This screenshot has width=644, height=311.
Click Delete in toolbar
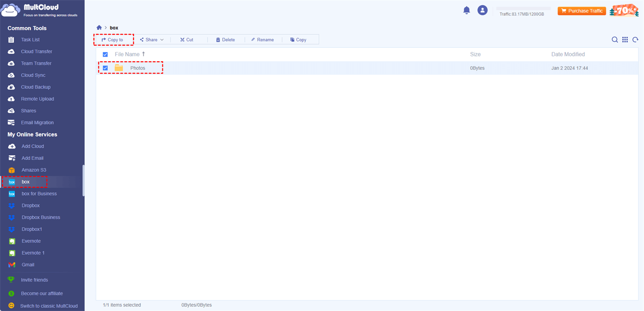(x=225, y=40)
